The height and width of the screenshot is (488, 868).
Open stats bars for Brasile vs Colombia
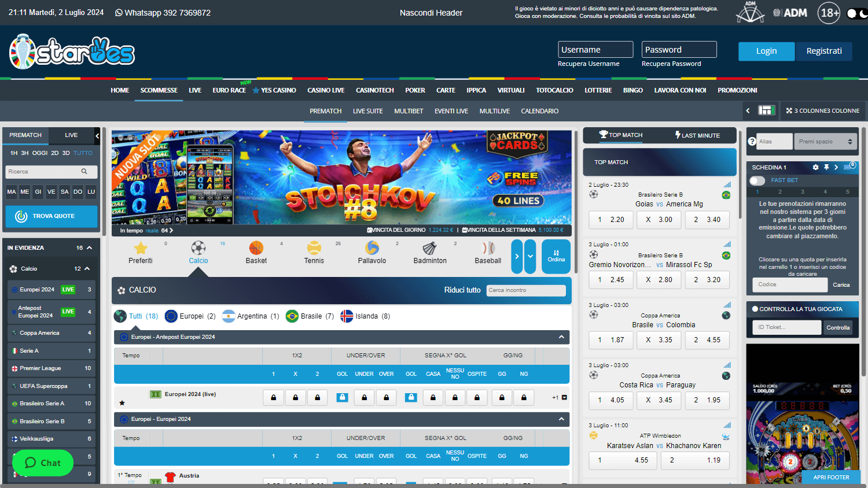(x=727, y=305)
